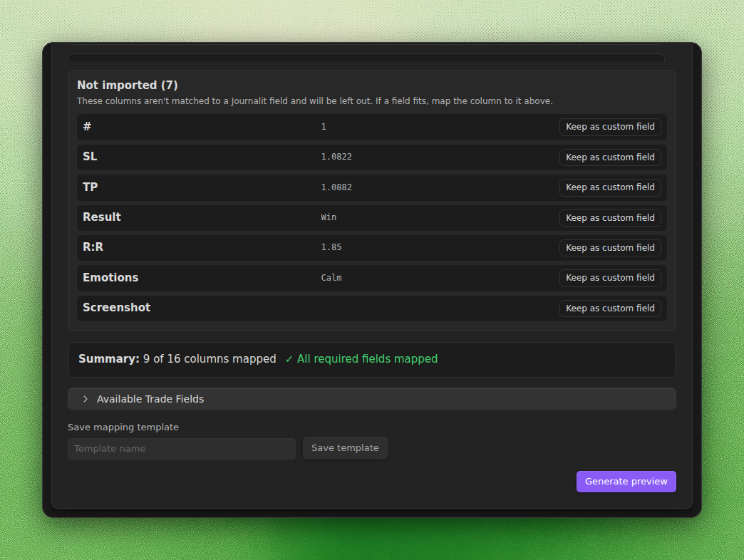This screenshot has width=744, height=560.
Task: Click the 'All required fields mapped' status
Action: [x=361, y=359]
